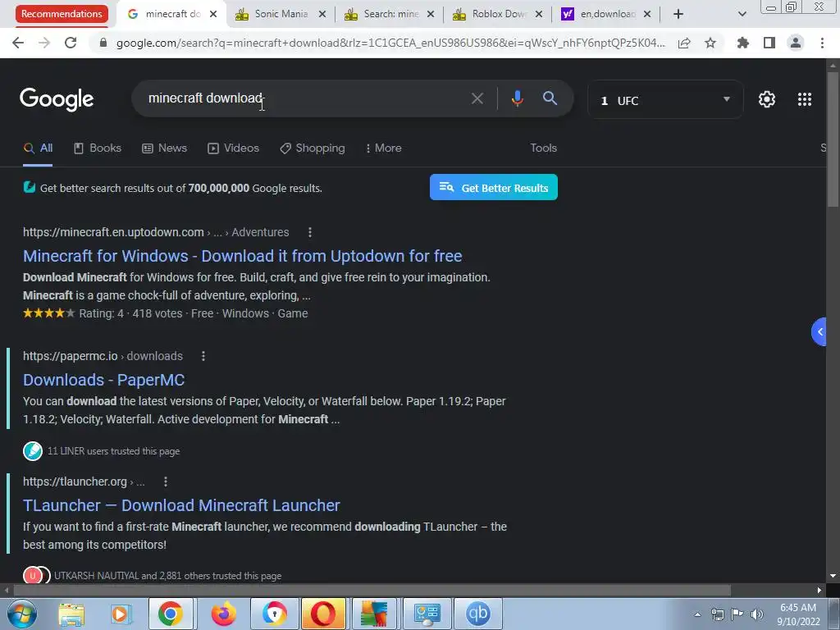Open options for the TLauncher result

click(x=166, y=482)
